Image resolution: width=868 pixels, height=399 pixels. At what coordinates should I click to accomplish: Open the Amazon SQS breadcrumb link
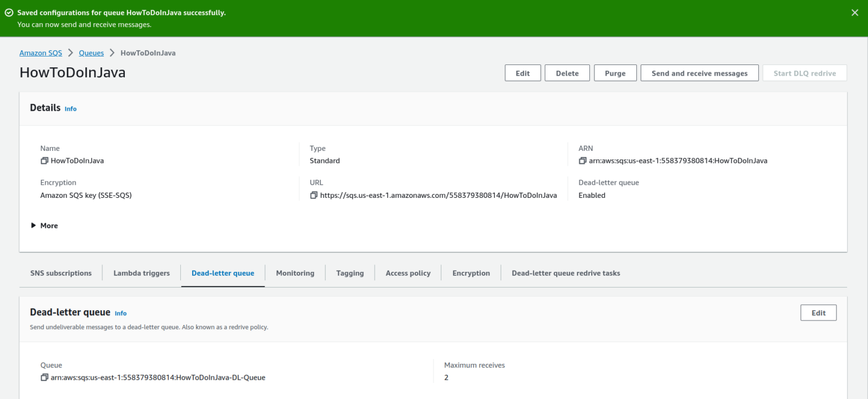(x=40, y=53)
